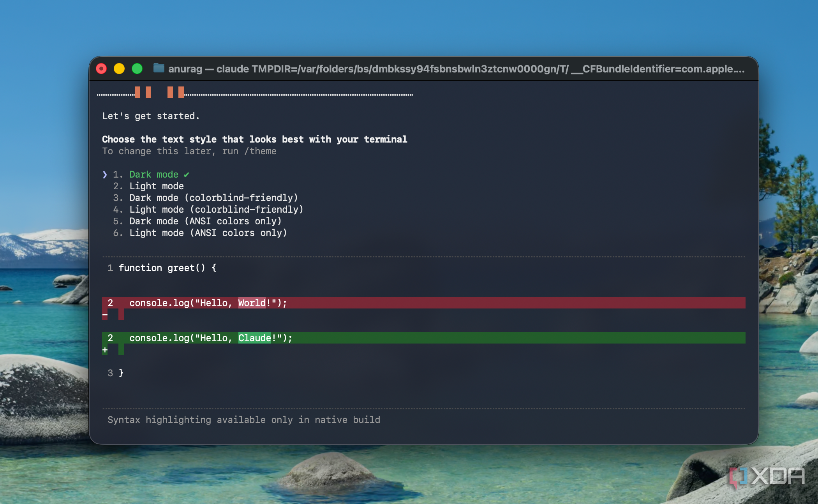Pick Light mode (ANSI colors only)
Viewport: 818px width, 504px height.
point(208,233)
